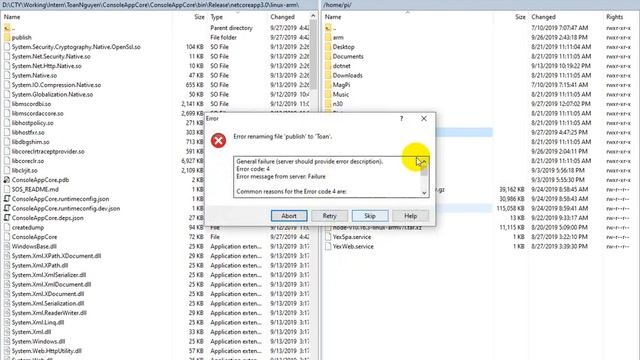Select libhostpolicy.so file name

coord(33,123)
